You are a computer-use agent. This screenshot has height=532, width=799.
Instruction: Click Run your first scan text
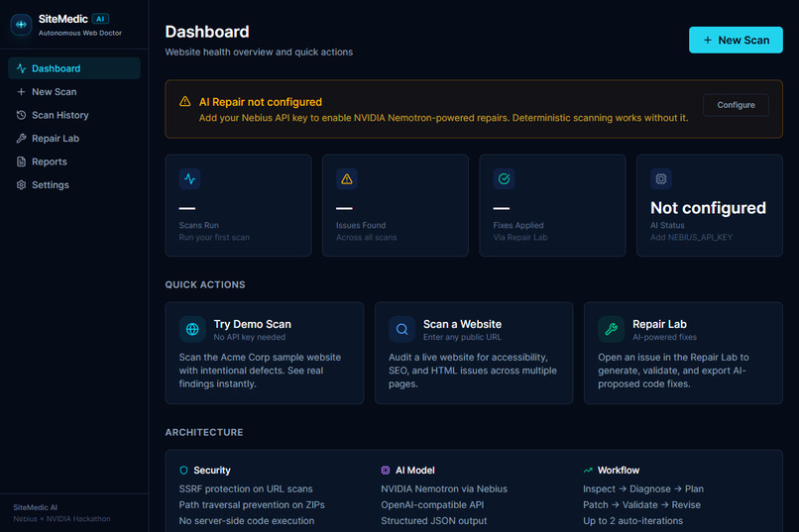point(214,237)
